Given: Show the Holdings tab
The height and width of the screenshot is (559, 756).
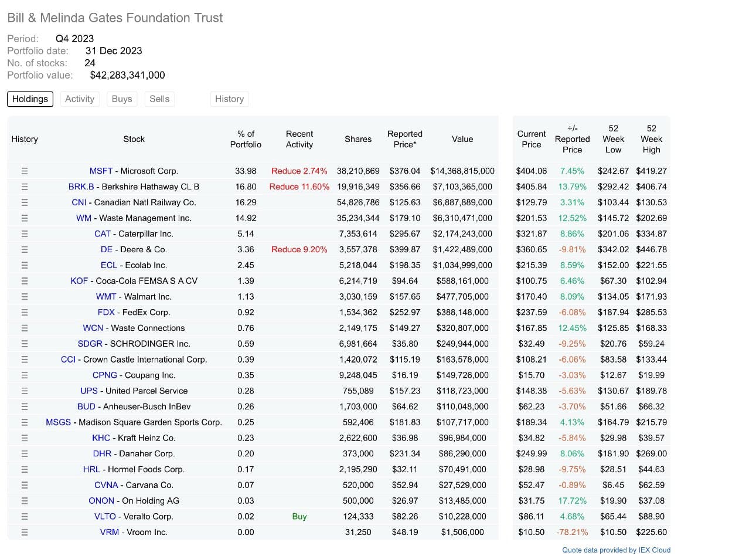Looking at the screenshot, I should click(x=30, y=99).
